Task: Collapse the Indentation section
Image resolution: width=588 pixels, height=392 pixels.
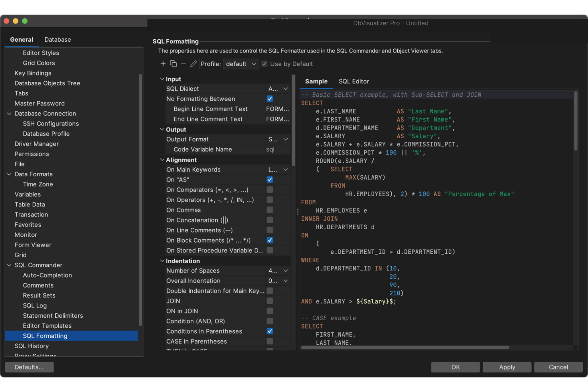Action: point(162,261)
